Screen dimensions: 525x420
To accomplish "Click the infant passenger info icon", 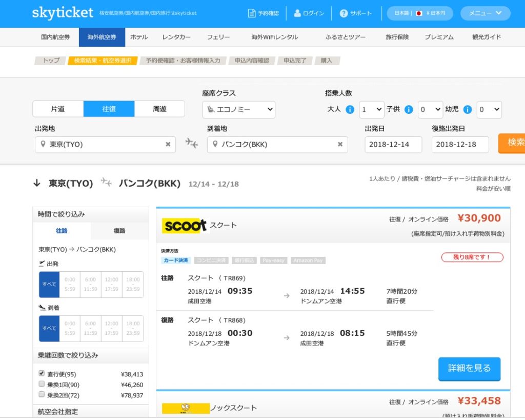I will [x=468, y=110].
